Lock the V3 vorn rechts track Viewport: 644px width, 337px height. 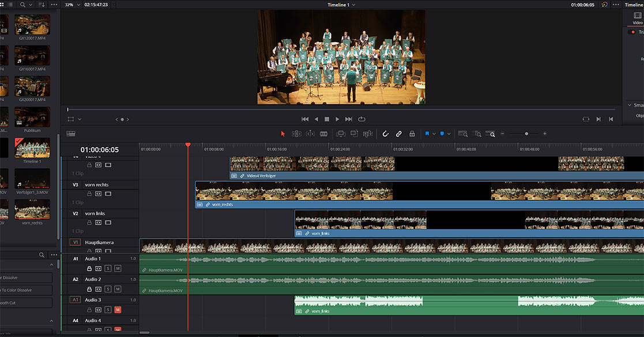(x=89, y=193)
